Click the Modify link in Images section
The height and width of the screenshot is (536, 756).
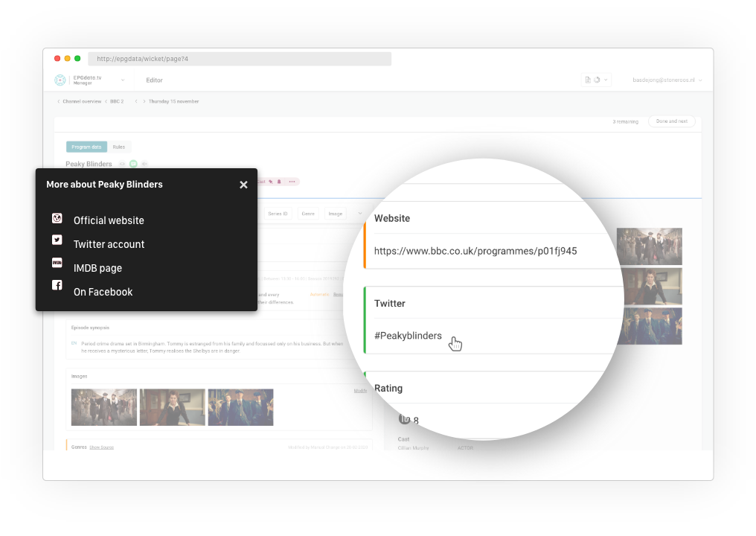pyautogui.click(x=360, y=391)
